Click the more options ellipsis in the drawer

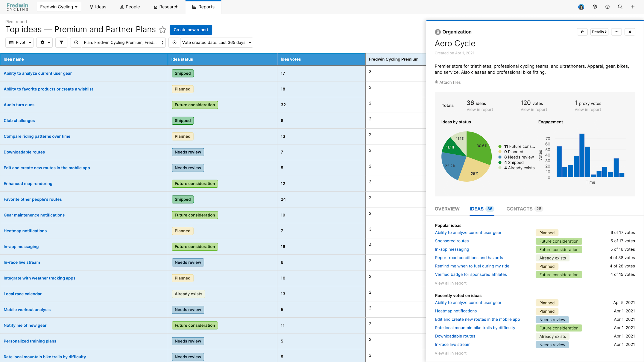point(617,32)
